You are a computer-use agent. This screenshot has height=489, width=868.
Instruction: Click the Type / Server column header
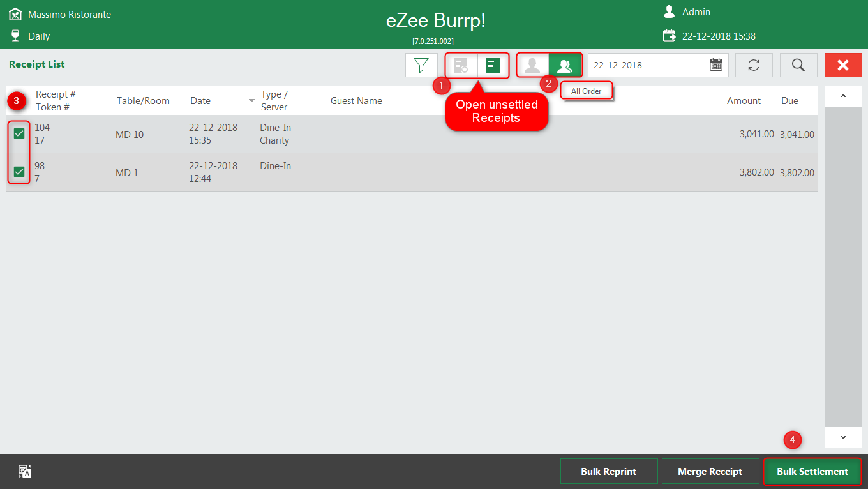(x=274, y=100)
